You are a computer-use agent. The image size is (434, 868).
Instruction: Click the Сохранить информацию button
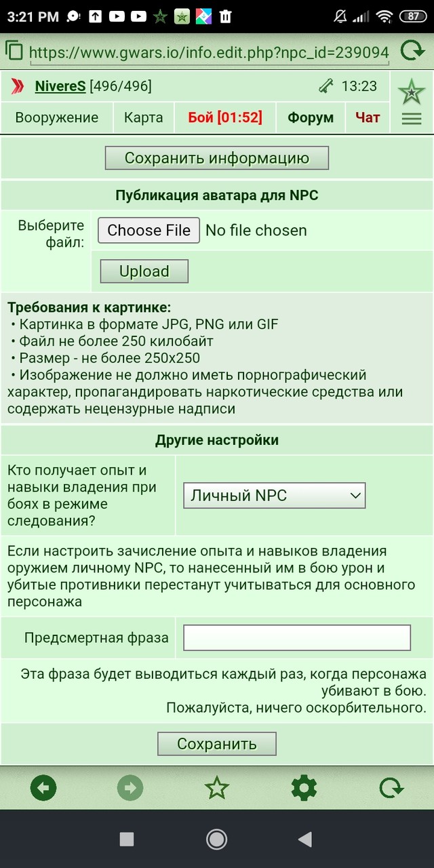[217, 158]
